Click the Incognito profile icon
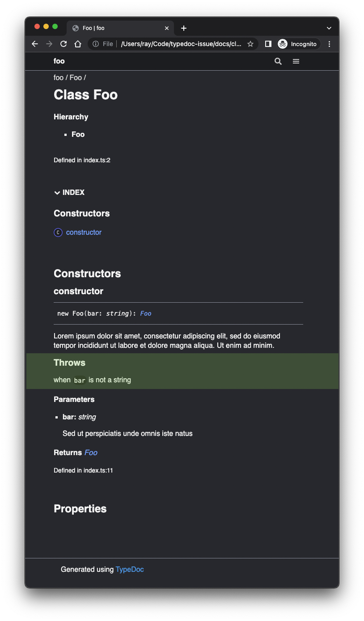The height and width of the screenshot is (621, 364). click(282, 44)
